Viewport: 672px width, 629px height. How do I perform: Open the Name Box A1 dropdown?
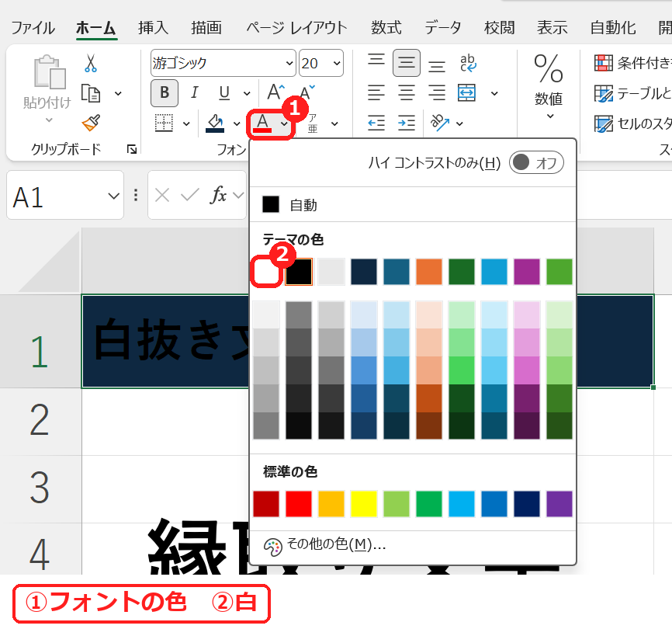[x=113, y=196]
